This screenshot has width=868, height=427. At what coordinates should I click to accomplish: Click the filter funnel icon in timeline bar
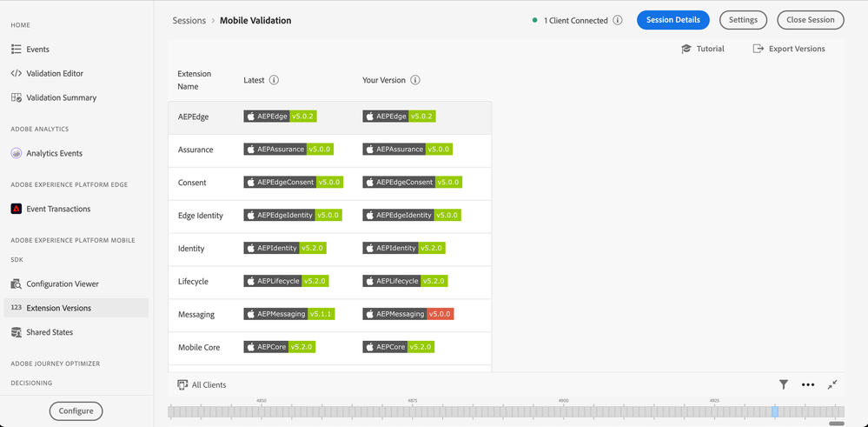pyautogui.click(x=784, y=384)
